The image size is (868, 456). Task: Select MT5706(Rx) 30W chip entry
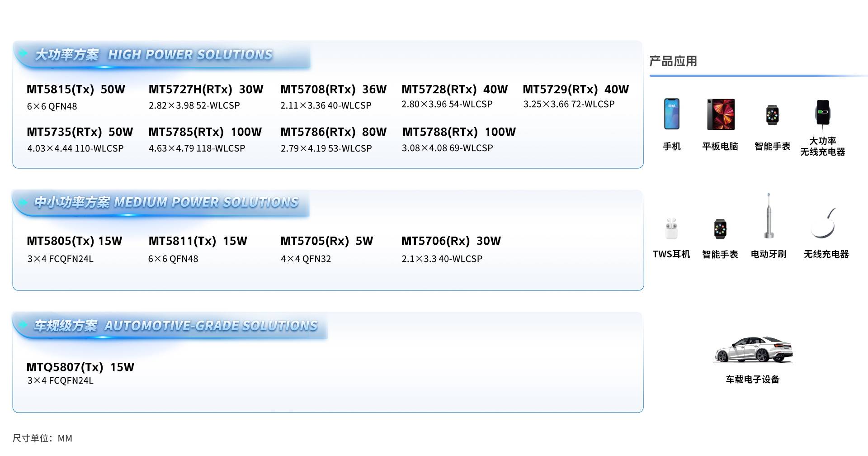click(x=451, y=241)
